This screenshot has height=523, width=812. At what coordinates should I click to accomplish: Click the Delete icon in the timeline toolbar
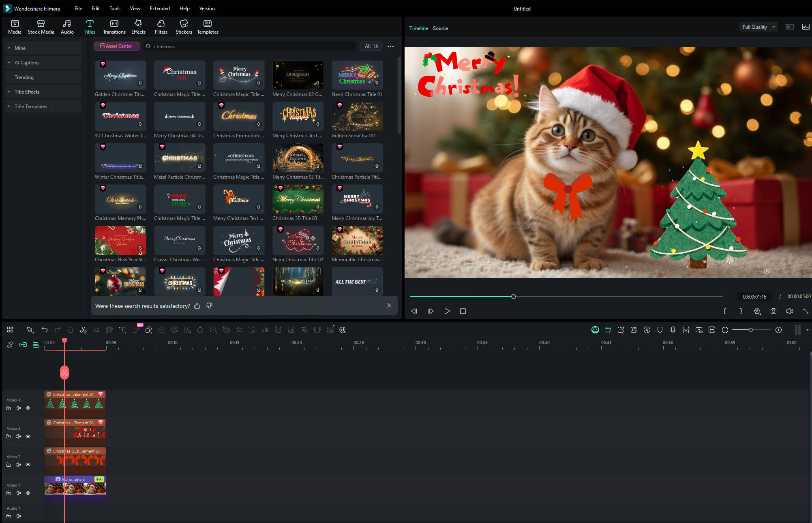click(71, 330)
